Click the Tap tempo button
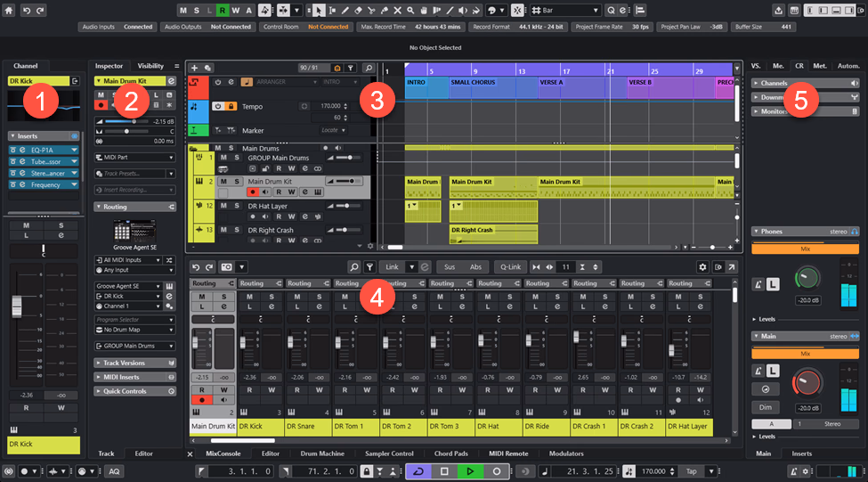This screenshot has width=868, height=482. point(692,471)
